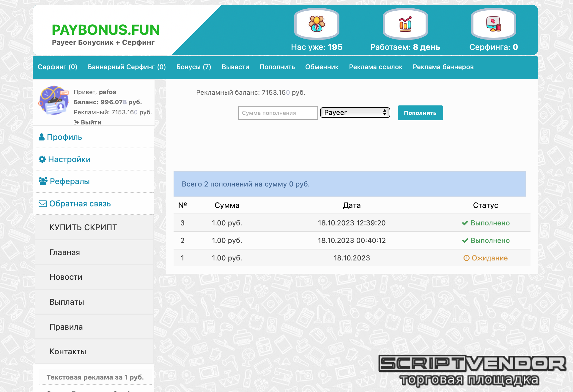The image size is (573, 392).
Task: Open Контакты in the sidebar
Action: 94,352
